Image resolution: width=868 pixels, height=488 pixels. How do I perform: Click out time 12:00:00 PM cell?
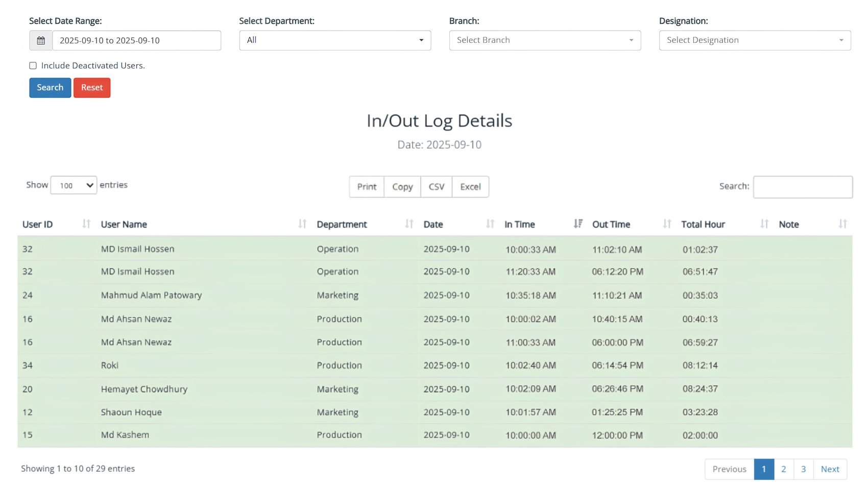[617, 435]
